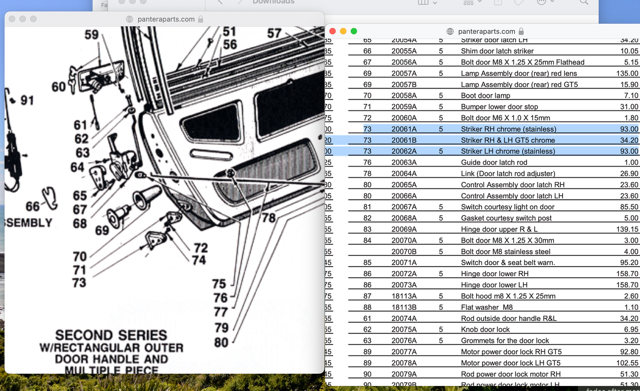Click the lock icon in left diagram window's address bar
Viewport: 640px width, 391px height.
click(x=200, y=19)
